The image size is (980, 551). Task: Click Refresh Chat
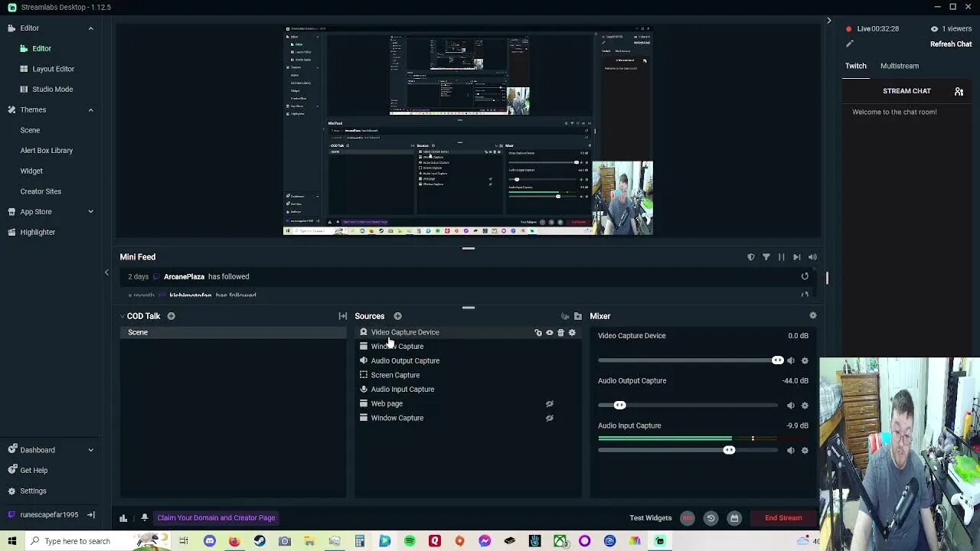[x=951, y=44]
